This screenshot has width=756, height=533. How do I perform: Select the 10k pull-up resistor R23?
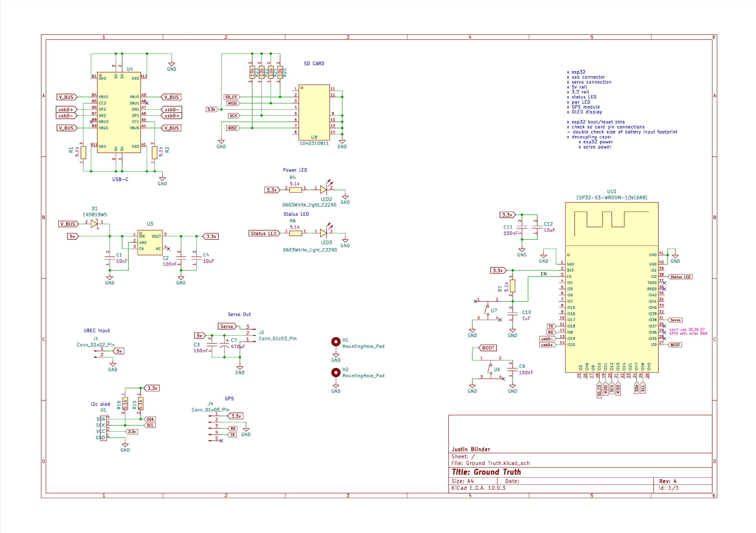click(x=252, y=72)
